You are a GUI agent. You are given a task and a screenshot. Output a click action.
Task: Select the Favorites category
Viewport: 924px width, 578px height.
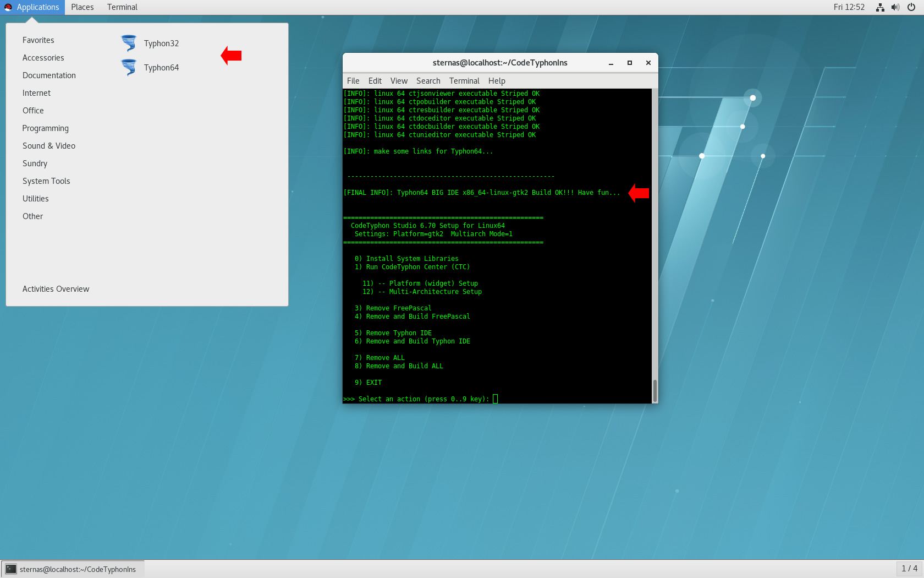pos(38,40)
